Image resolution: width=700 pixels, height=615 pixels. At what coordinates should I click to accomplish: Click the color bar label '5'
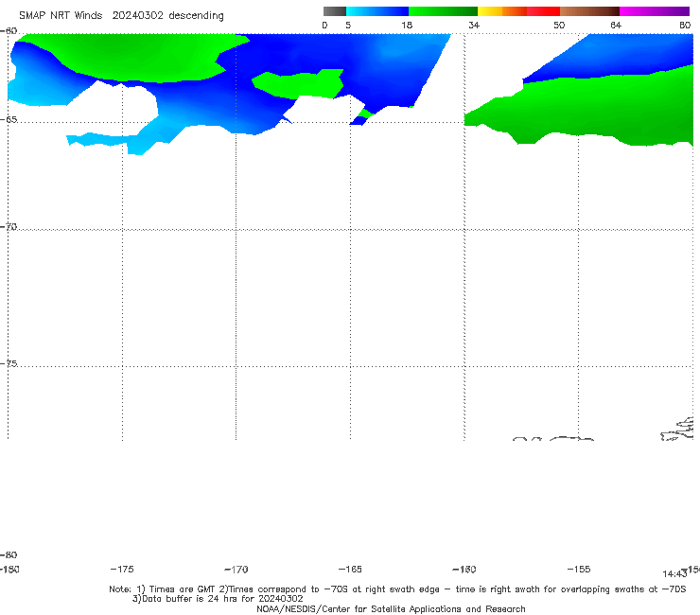pos(348,25)
